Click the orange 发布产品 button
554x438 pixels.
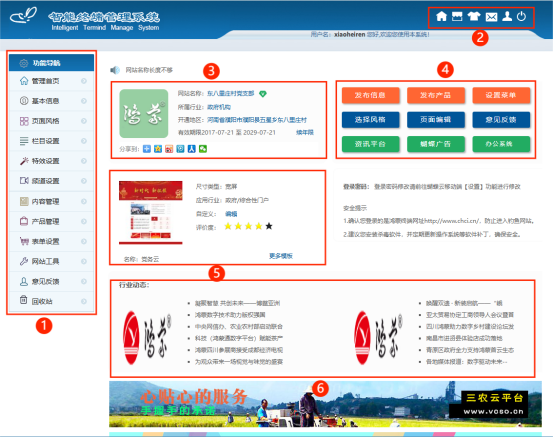(x=436, y=95)
